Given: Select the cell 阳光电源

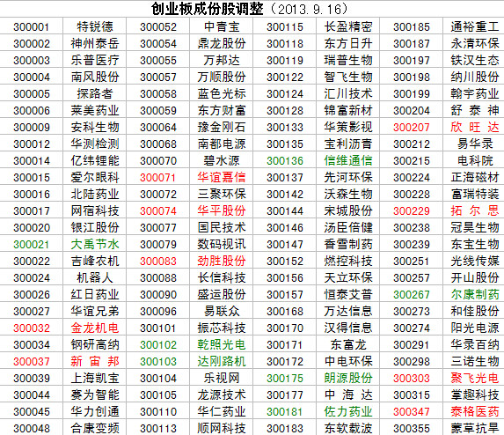Looking at the screenshot, I should coord(475,328).
